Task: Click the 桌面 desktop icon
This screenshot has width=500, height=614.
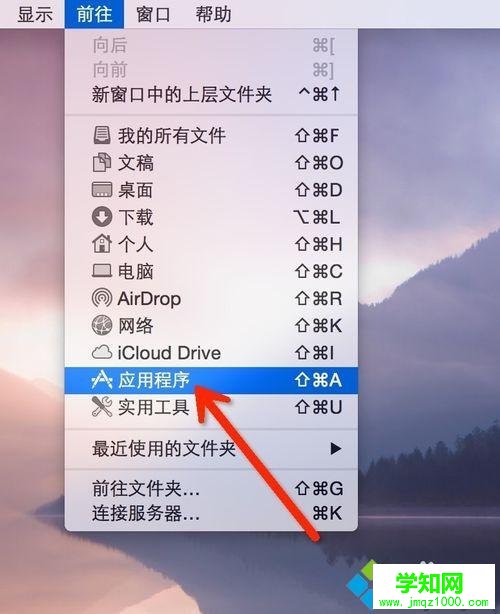Action: click(102, 190)
